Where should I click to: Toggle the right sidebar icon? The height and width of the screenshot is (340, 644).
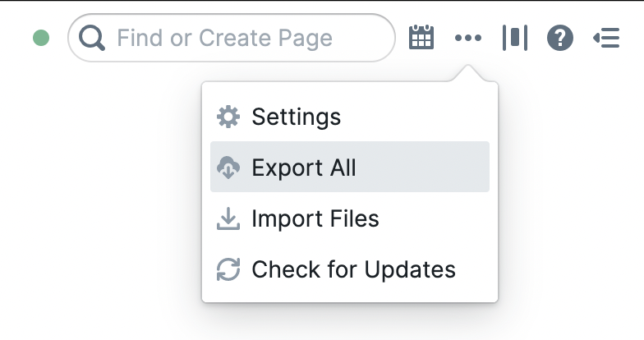(x=606, y=38)
